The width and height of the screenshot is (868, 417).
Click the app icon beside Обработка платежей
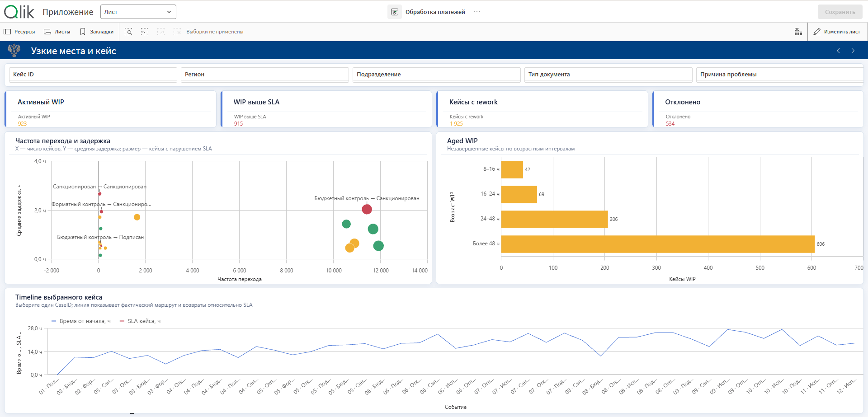pyautogui.click(x=395, y=12)
